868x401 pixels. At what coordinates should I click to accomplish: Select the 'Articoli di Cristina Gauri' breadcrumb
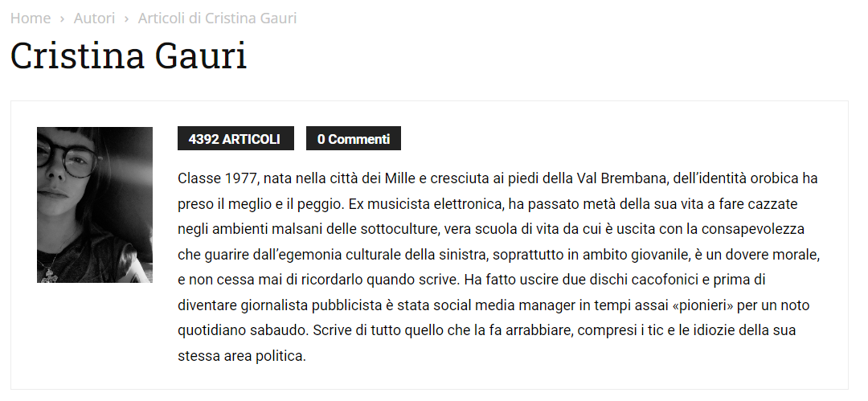coord(217,18)
